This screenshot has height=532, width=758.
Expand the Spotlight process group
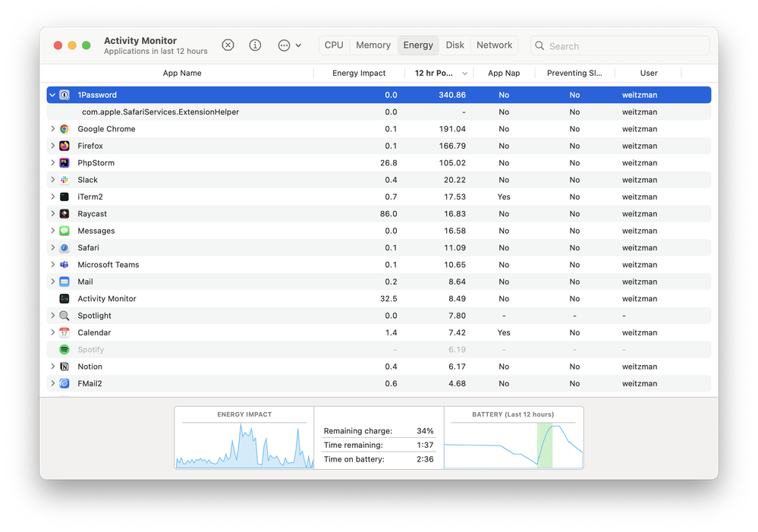pyautogui.click(x=52, y=316)
